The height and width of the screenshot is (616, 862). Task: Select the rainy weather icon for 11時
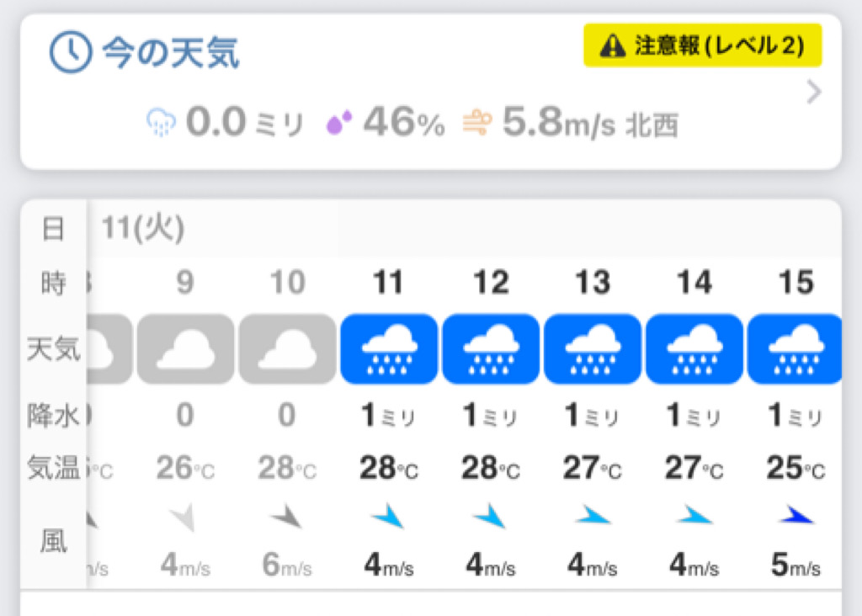coord(389,349)
